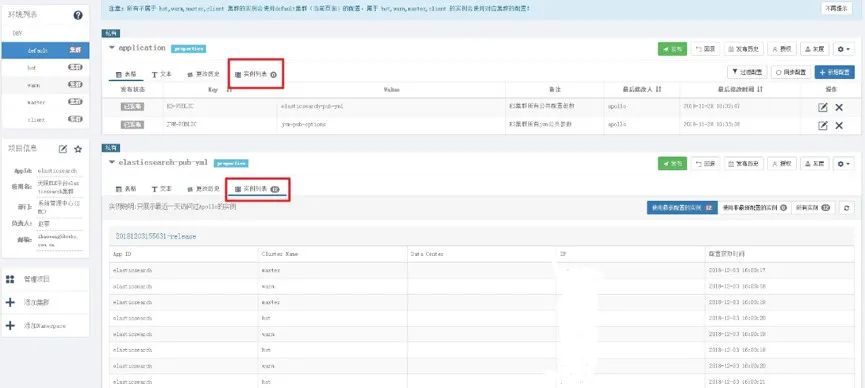This screenshot has width=865, height=388.
Task: Select the warm cluster
Action: click(45, 85)
